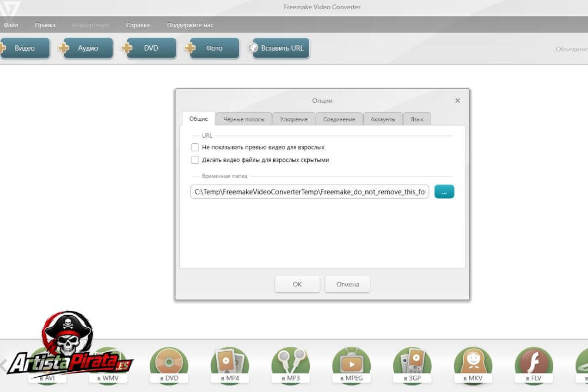Viewport: 588px width, 392px height.
Task: Switch to the Язык tab
Action: [x=417, y=119]
